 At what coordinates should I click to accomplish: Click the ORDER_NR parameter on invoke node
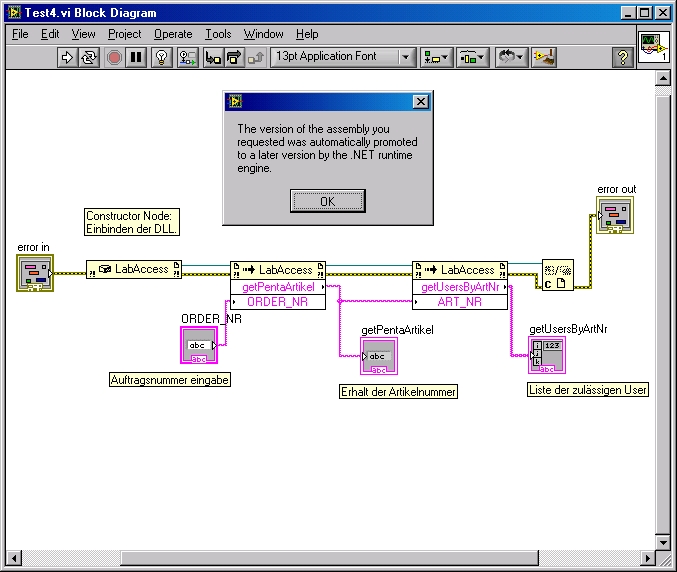[x=278, y=302]
